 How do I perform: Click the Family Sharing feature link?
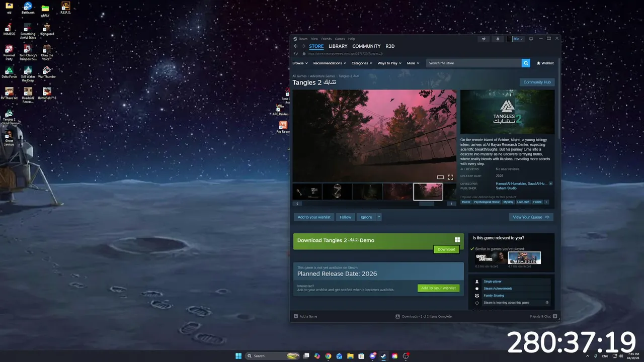click(x=494, y=296)
